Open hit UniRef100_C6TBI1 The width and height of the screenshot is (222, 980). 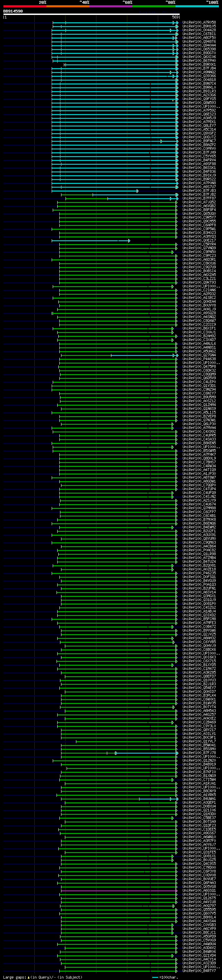tap(199, 34)
